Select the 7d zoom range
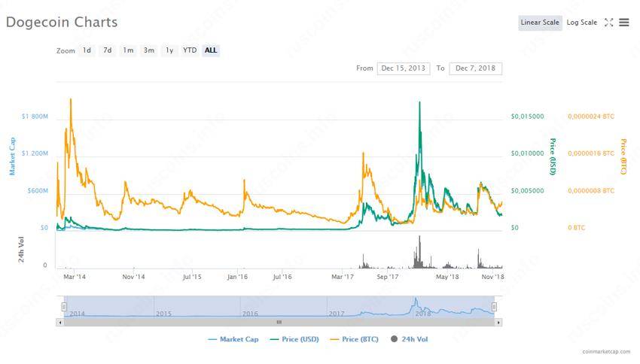This screenshot has width=640, height=364. pyautogui.click(x=108, y=50)
